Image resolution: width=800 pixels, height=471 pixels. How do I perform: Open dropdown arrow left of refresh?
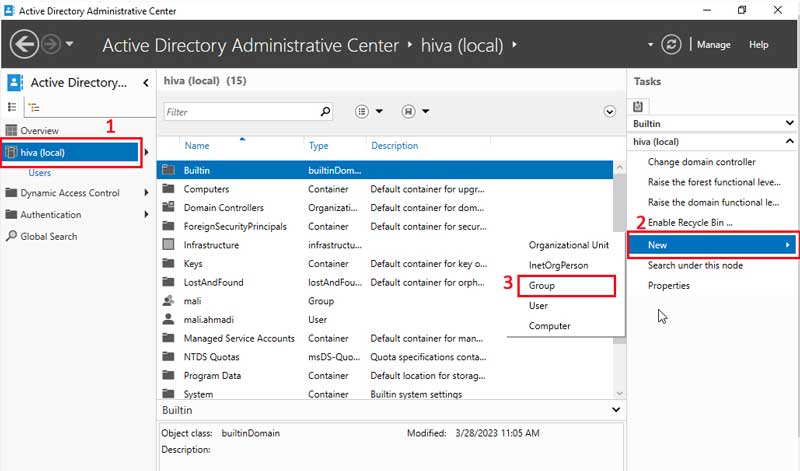650,44
